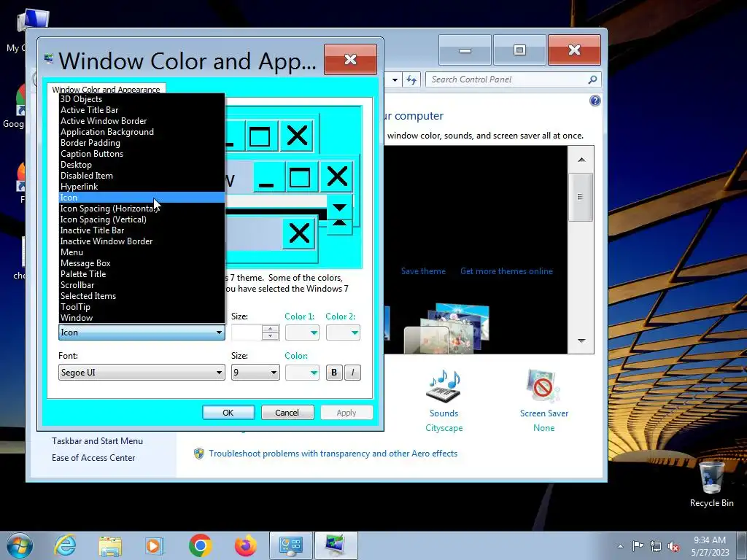Choose Selected Items entry
Viewport: 747px width, 560px height.
point(142,296)
